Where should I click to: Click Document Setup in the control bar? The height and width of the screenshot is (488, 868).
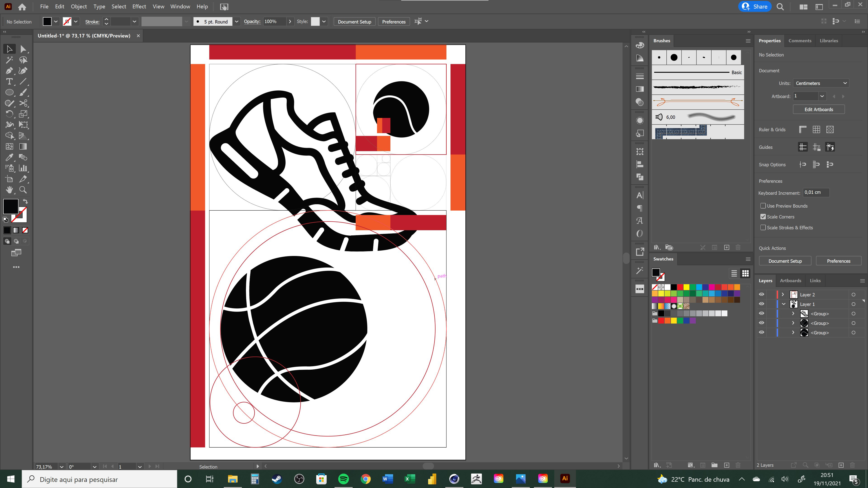354,21
